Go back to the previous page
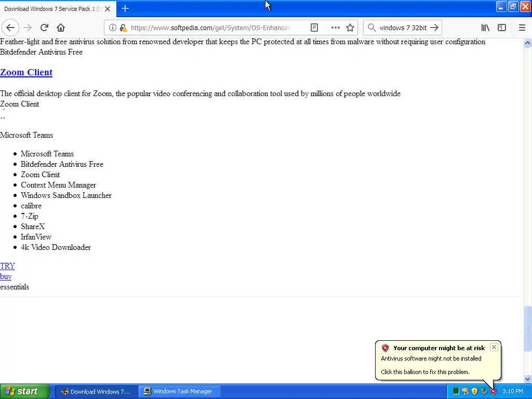Viewport: 532px width, 399px height. pyautogui.click(x=10, y=28)
